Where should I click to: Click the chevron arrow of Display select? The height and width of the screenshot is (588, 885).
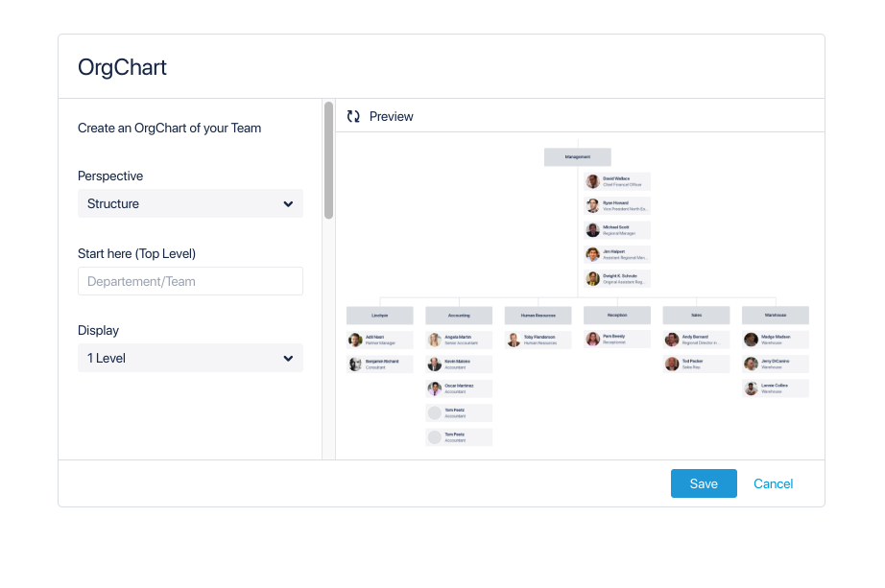click(288, 359)
